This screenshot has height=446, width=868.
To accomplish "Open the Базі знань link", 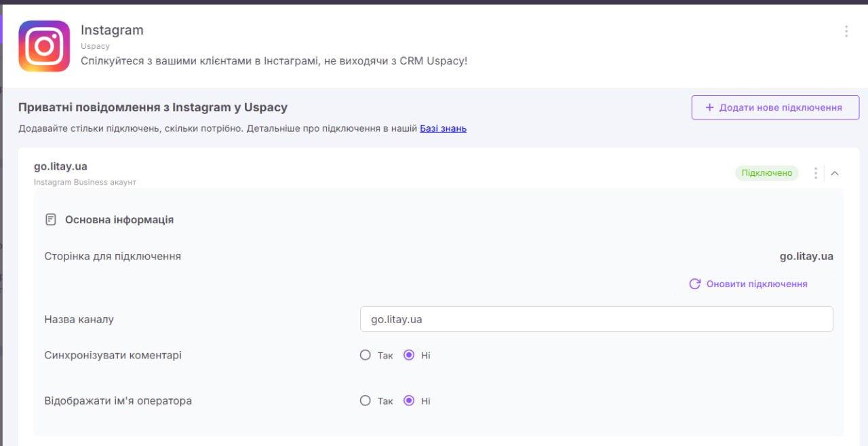I will 443,128.
